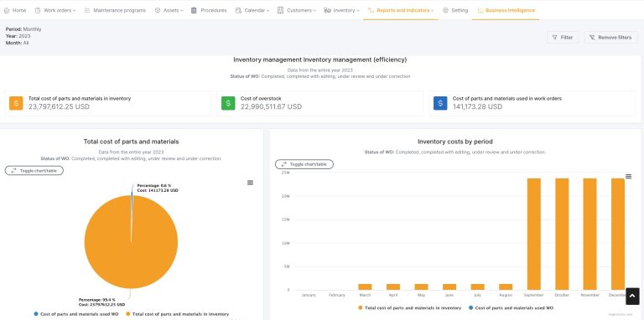Expand the Work orders dropdown
Viewport: 644px width, 320px height.
55,10
